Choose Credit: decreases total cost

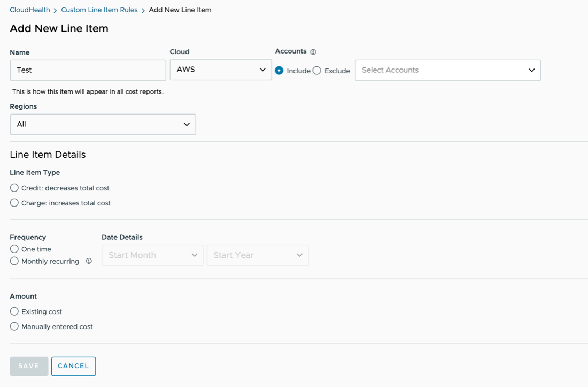coord(14,188)
